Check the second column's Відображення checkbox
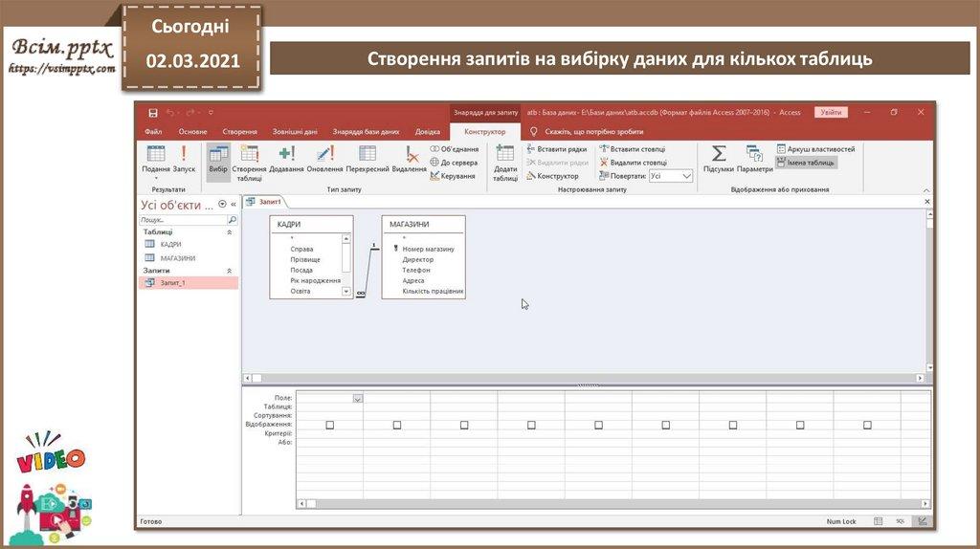The width and height of the screenshot is (980, 549). (x=397, y=425)
